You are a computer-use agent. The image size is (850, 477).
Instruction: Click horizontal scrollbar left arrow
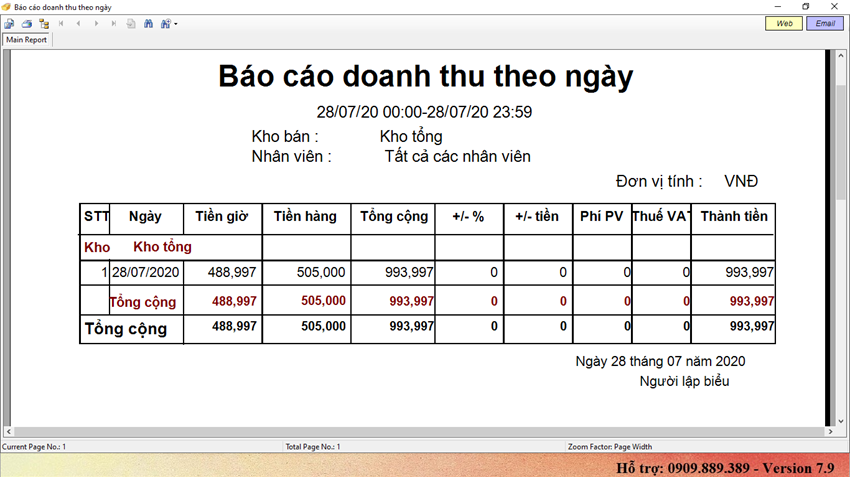click(x=8, y=432)
